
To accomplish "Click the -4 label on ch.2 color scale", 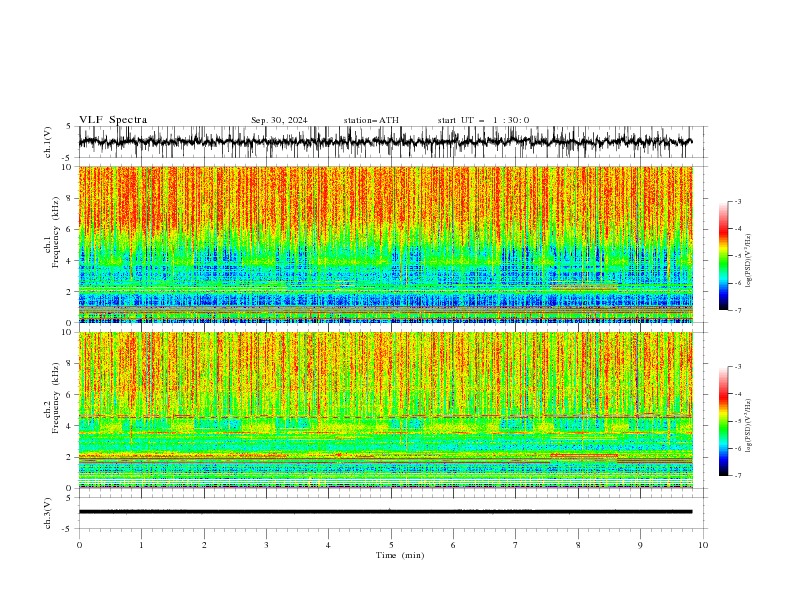I will [738, 394].
